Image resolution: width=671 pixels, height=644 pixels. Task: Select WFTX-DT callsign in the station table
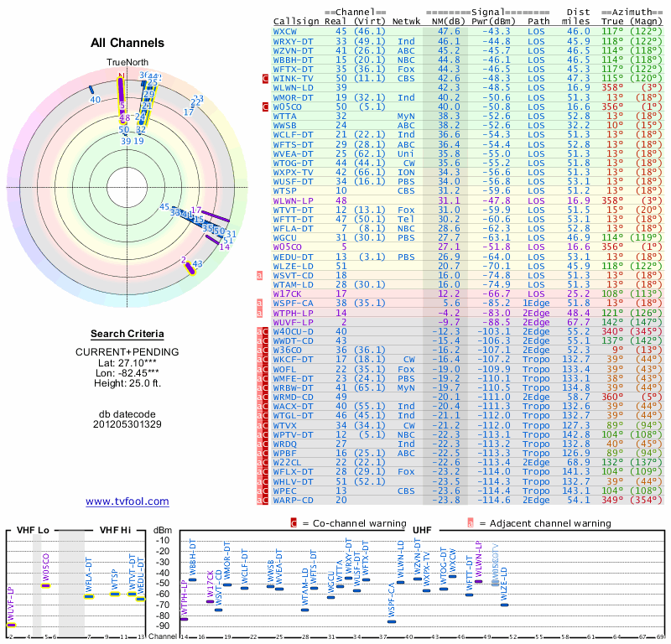293,70
